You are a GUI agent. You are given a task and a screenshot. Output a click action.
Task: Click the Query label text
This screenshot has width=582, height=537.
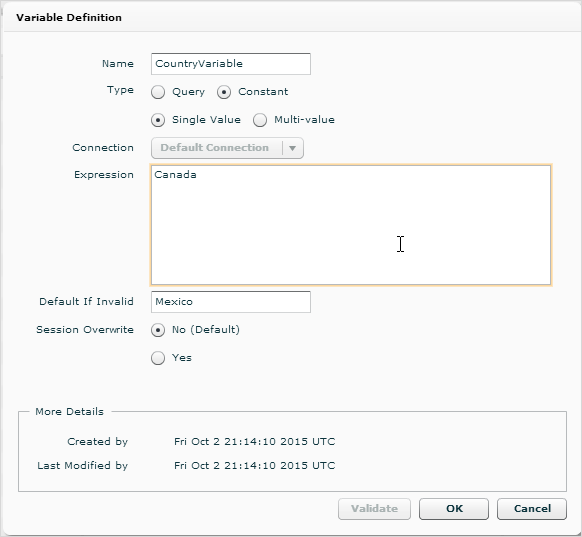pos(188,92)
